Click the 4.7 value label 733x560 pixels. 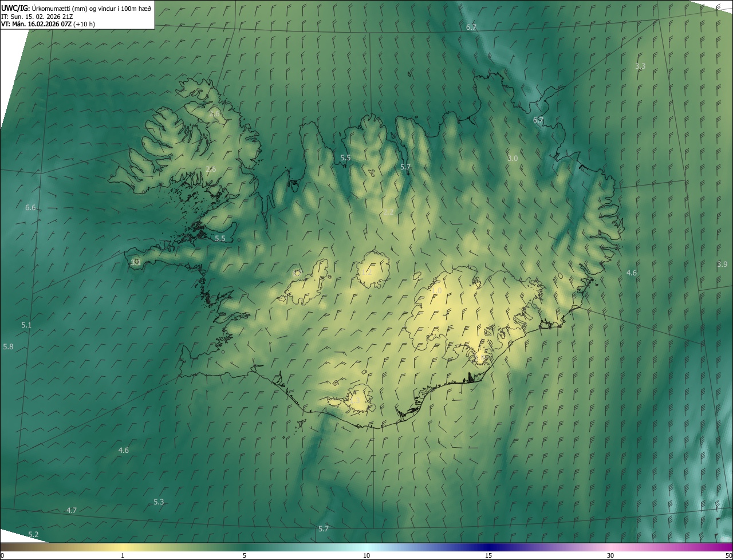point(72,510)
